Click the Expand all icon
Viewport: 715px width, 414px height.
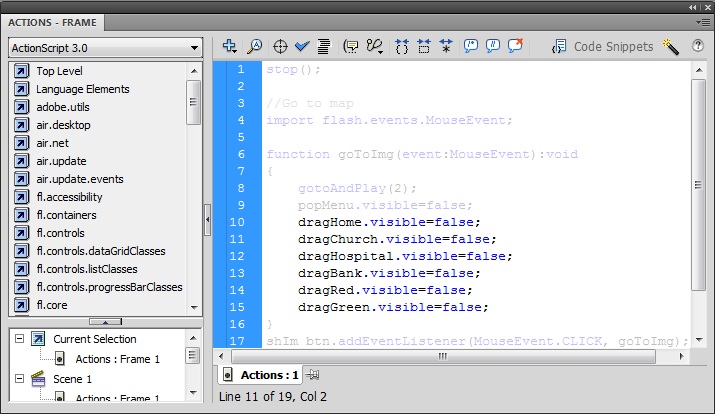pos(446,47)
